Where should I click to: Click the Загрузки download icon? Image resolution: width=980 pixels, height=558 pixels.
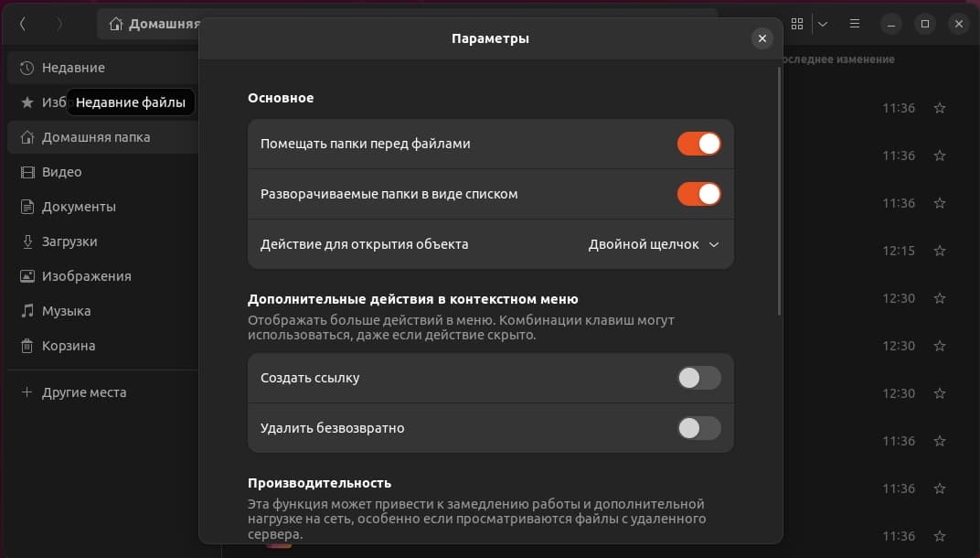27,241
